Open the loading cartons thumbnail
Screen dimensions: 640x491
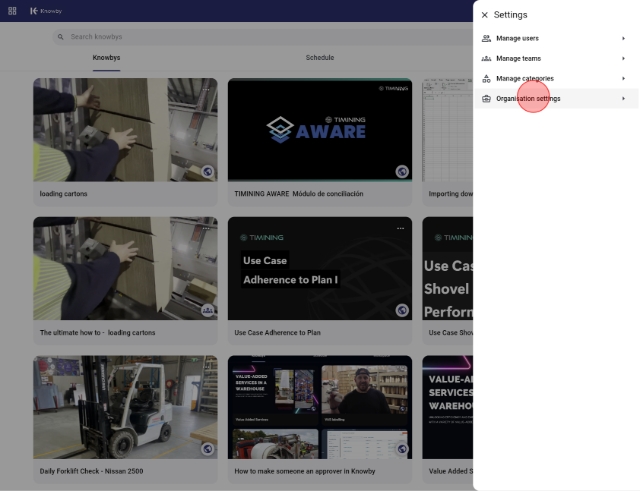coord(125,130)
